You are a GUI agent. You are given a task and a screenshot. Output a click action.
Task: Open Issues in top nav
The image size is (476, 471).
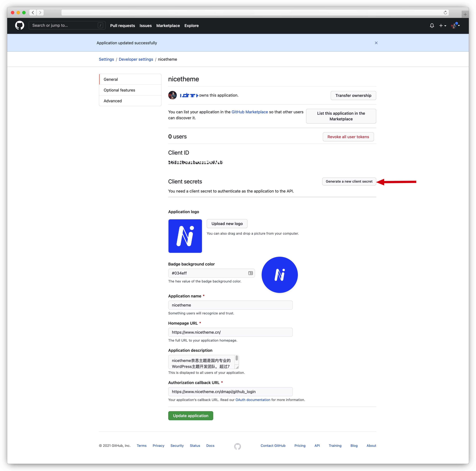point(146,26)
